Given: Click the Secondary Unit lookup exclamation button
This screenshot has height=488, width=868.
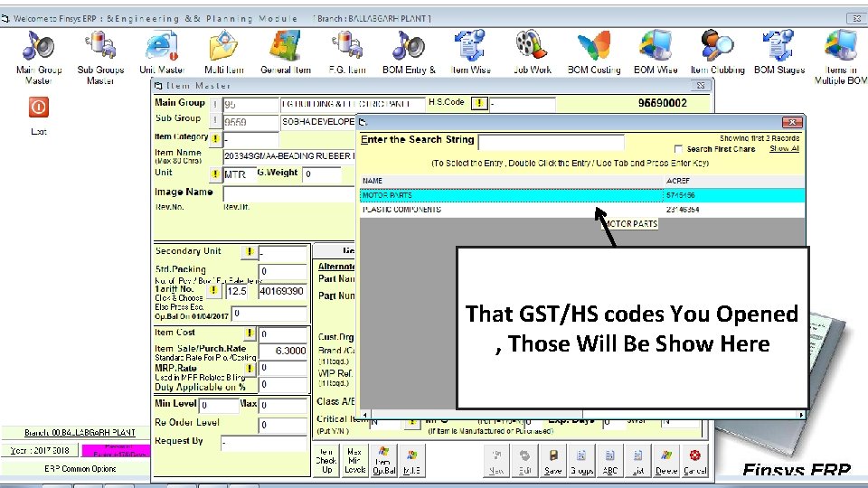Looking at the screenshot, I should point(250,252).
